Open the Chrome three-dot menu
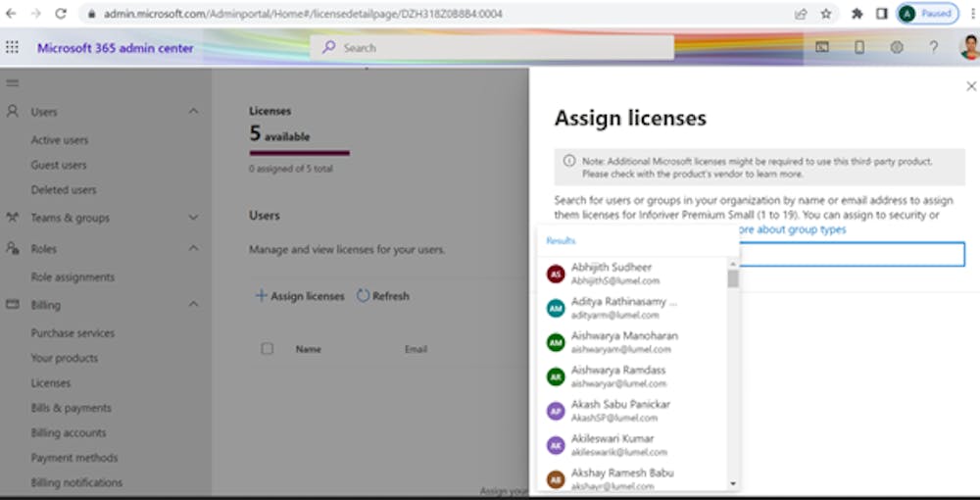980x500 pixels. [x=974, y=14]
